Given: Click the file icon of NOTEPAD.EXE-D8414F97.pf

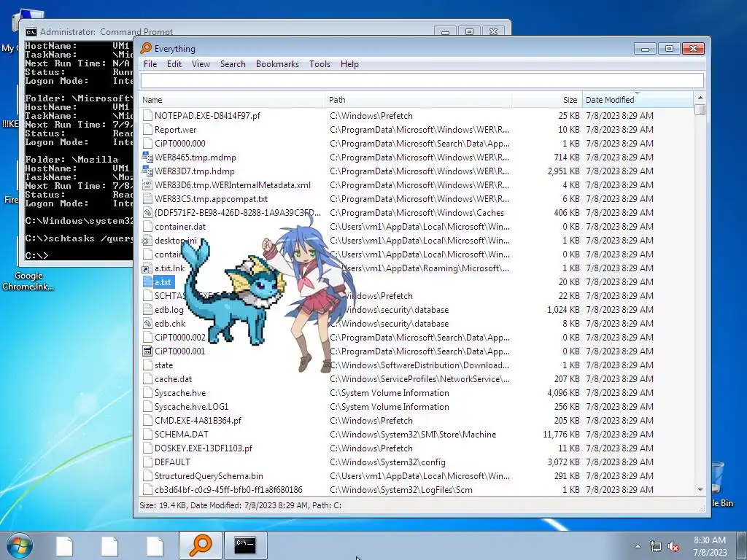Looking at the screenshot, I should point(147,116).
